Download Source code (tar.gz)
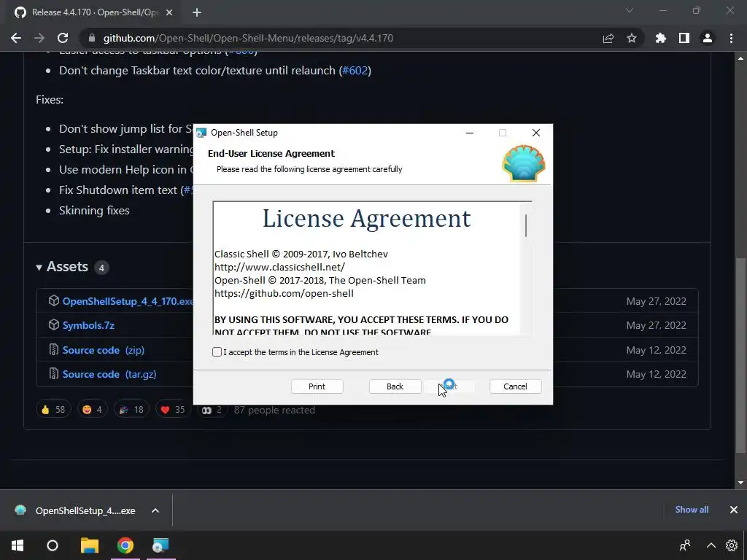This screenshot has width=747, height=560. click(109, 374)
